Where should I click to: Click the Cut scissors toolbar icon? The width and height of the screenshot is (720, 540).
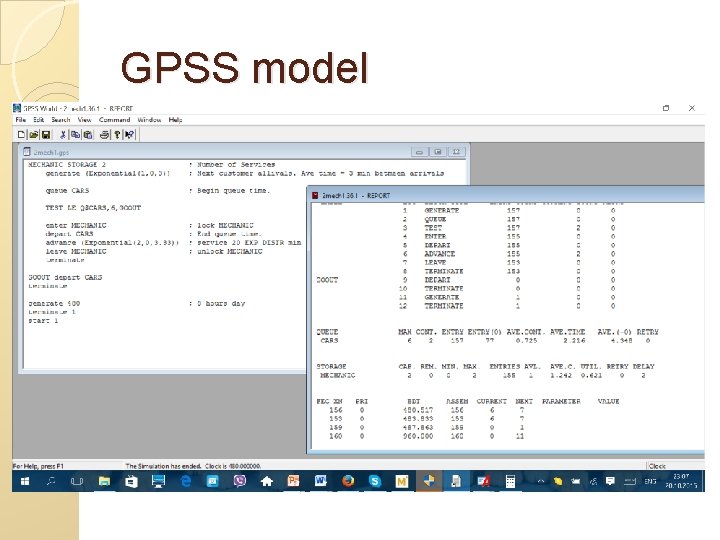63,135
